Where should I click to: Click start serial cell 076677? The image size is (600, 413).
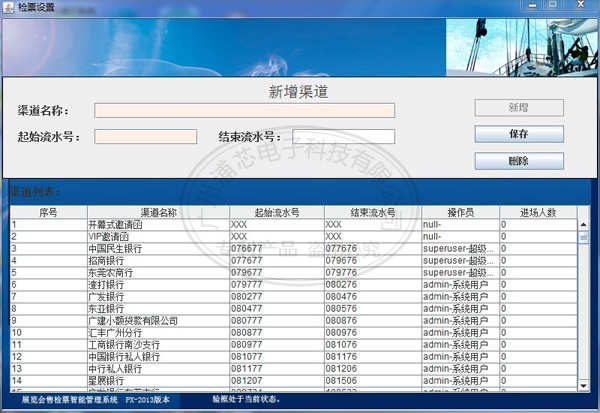(277, 249)
